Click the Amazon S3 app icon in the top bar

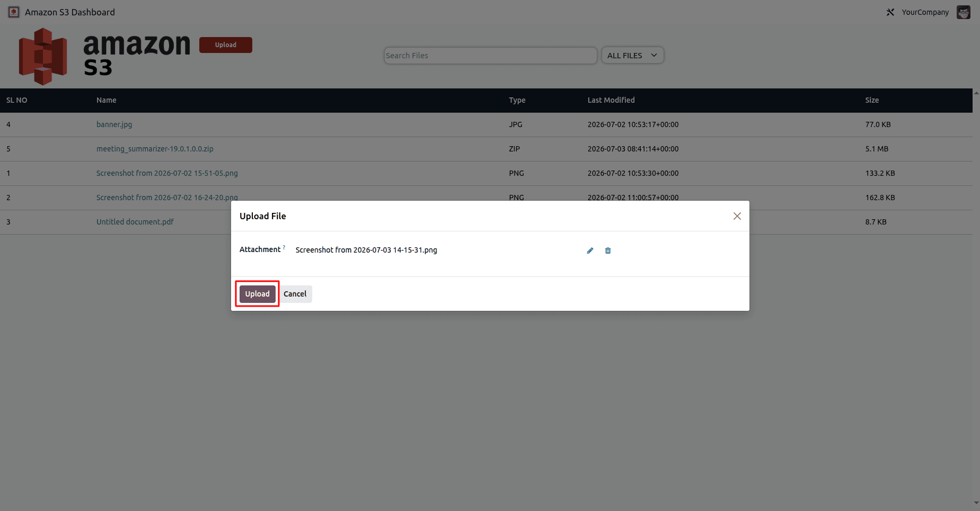pos(14,12)
